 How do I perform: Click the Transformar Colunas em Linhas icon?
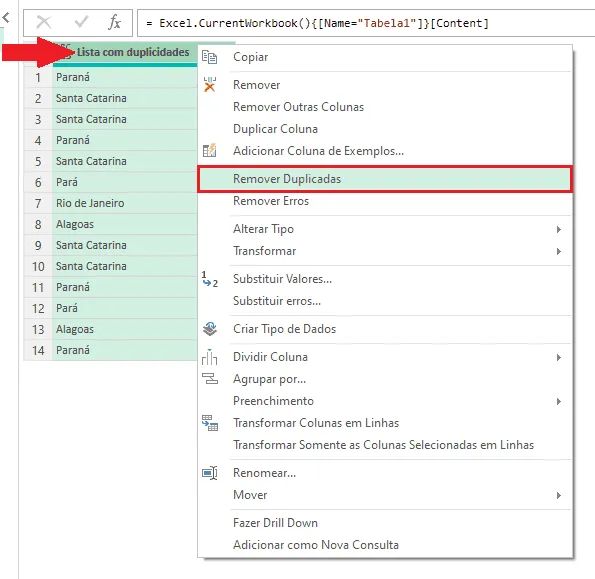click(209, 423)
